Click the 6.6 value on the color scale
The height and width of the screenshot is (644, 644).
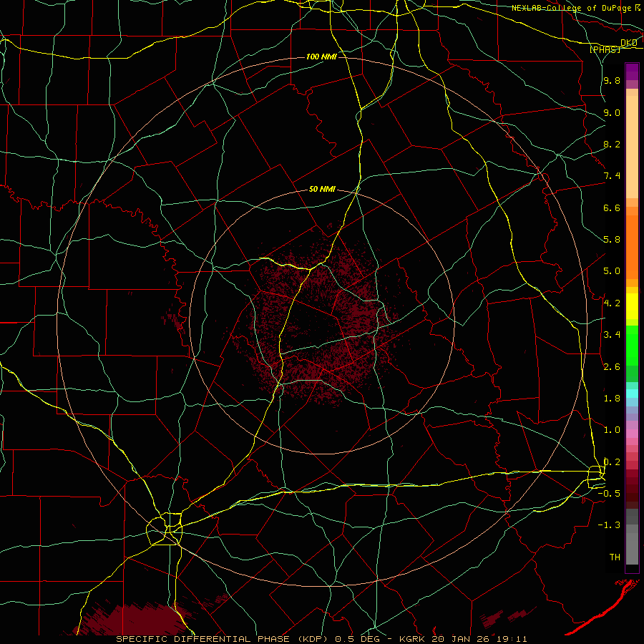pos(612,208)
